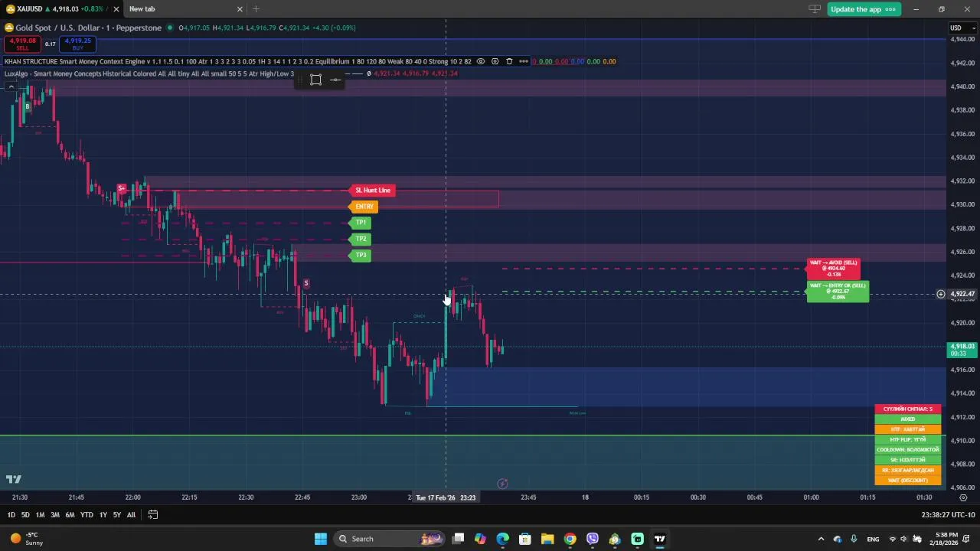
Task: Open the Gold Spot / U.S. Dollar symbol title
Action: (x=88, y=28)
